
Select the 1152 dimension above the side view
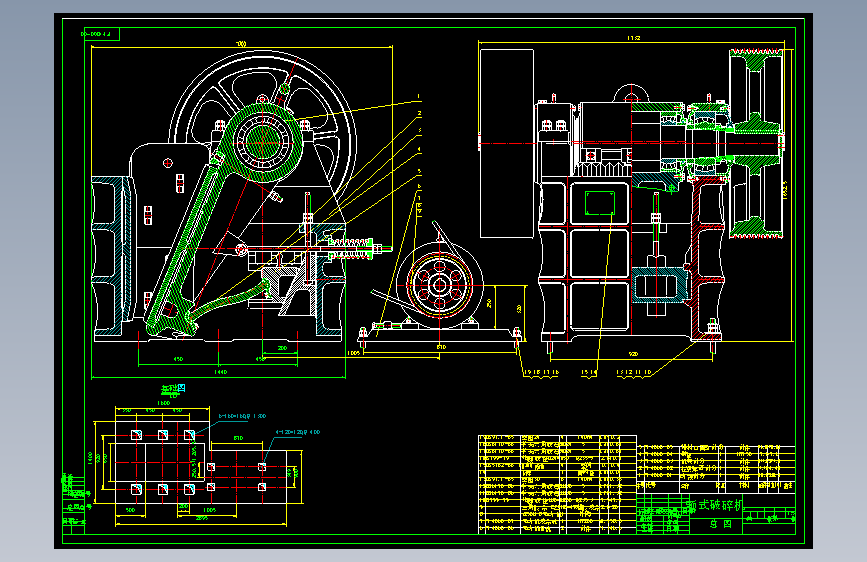click(634, 38)
